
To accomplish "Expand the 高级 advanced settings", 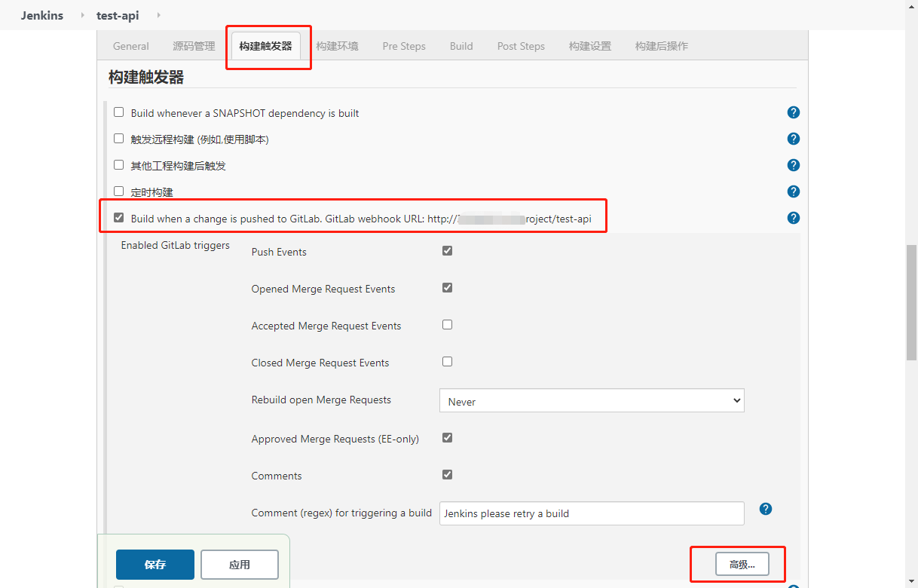I will click(x=742, y=565).
